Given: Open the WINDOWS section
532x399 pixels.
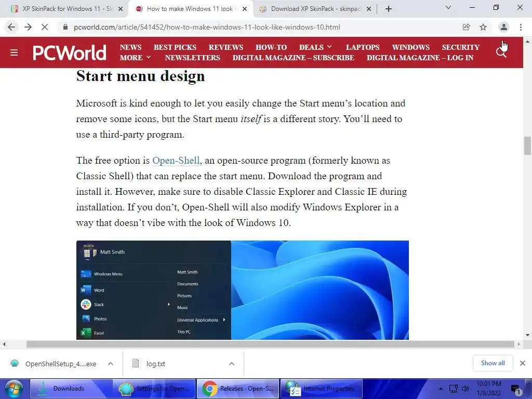Looking at the screenshot, I should click(x=411, y=47).
